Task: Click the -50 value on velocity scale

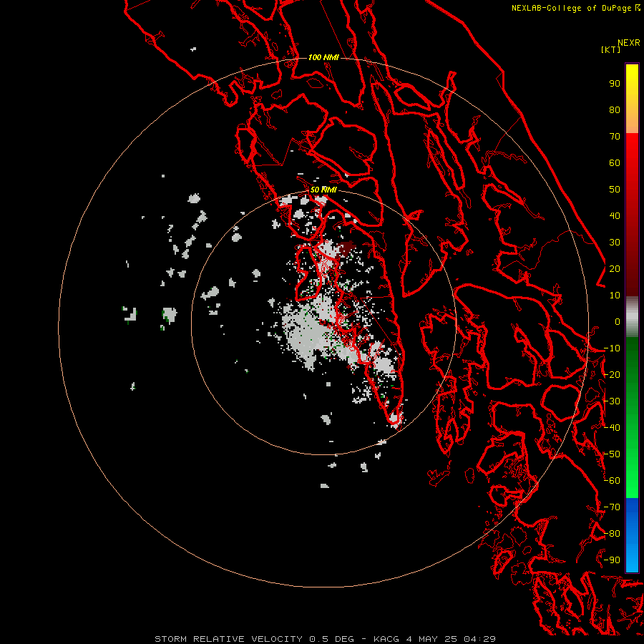Action: tap(612, 454)
